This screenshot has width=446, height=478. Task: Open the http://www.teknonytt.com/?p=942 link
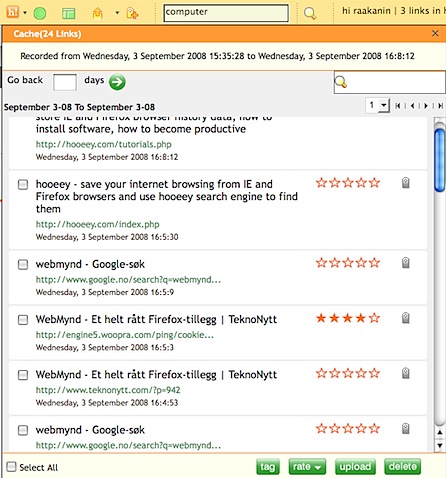click(108, 390)
